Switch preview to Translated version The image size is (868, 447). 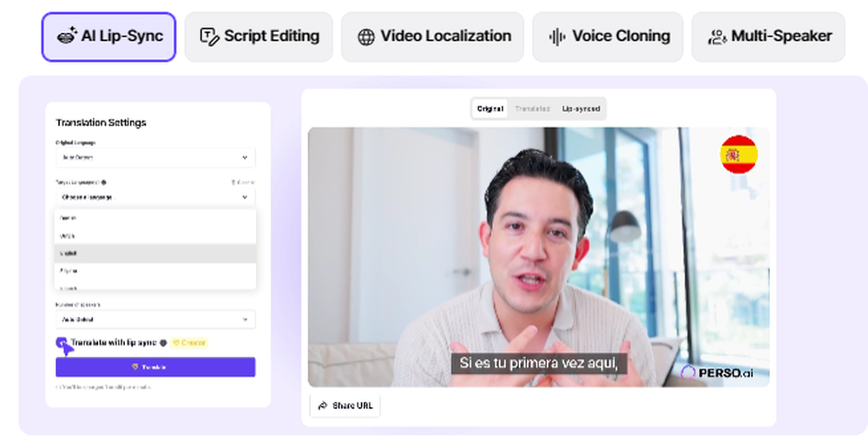click(532, 108)
